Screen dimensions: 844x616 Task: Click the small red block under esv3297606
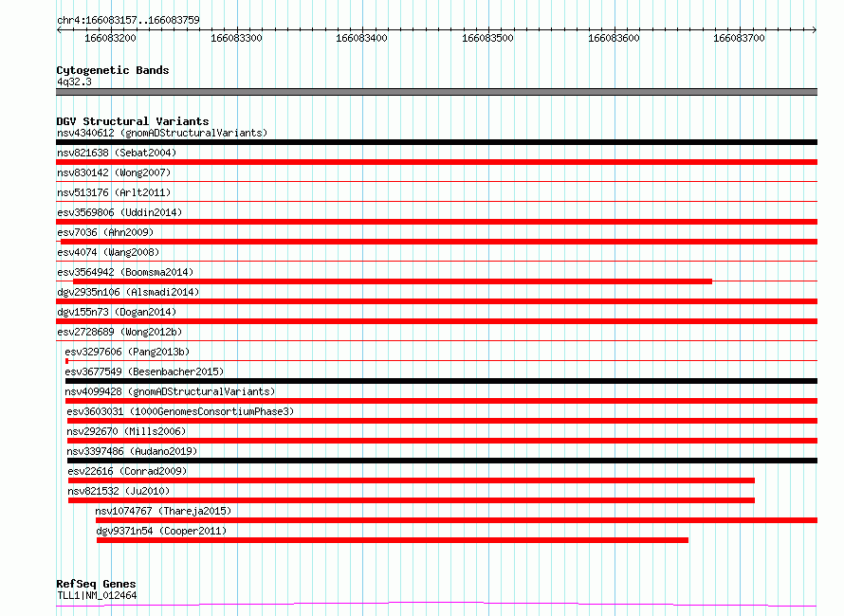tap(66, 361)
